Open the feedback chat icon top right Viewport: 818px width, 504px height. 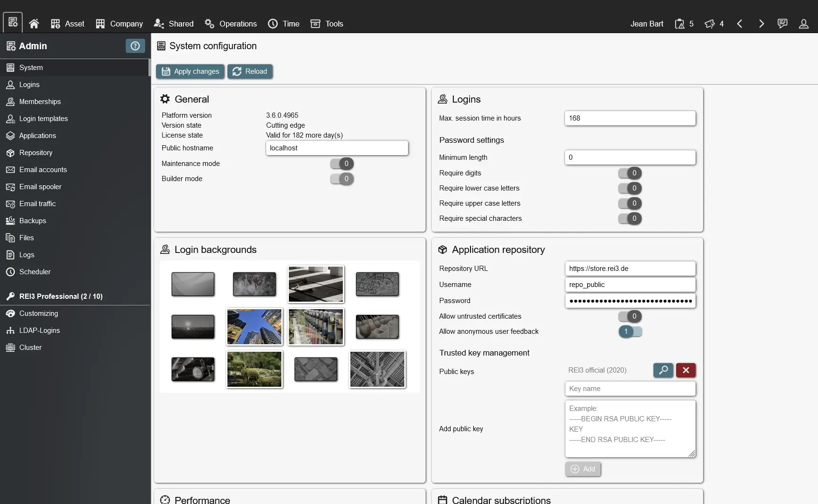[782, 23]
